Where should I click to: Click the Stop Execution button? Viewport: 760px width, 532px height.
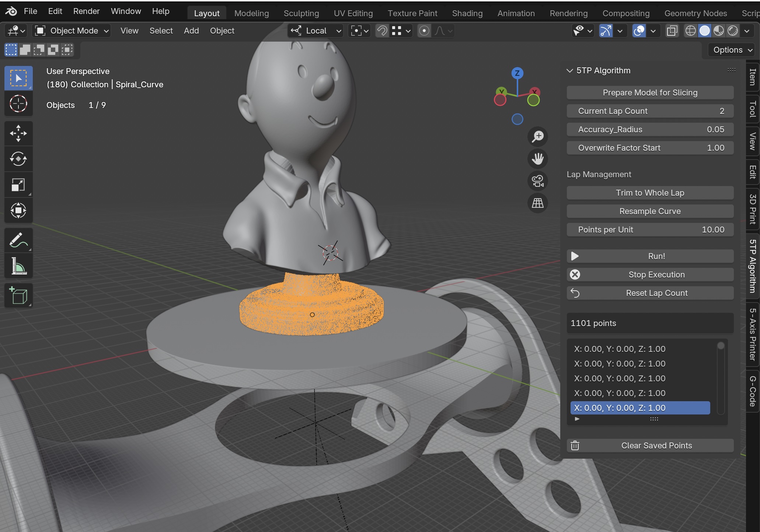coord(650,274)
